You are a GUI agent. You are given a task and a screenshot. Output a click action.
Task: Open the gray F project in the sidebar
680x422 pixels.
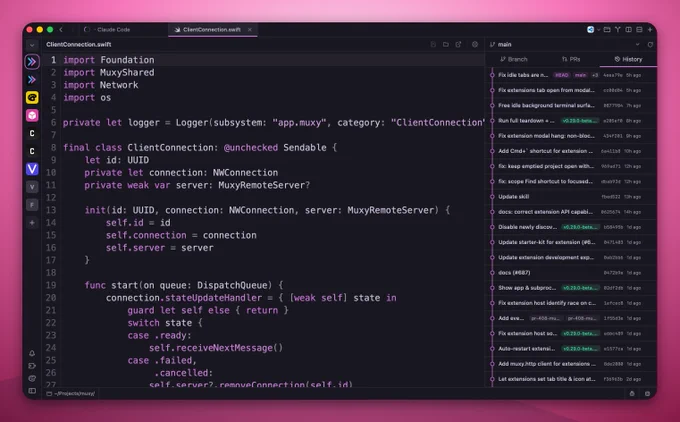click(x=32, y=205)
